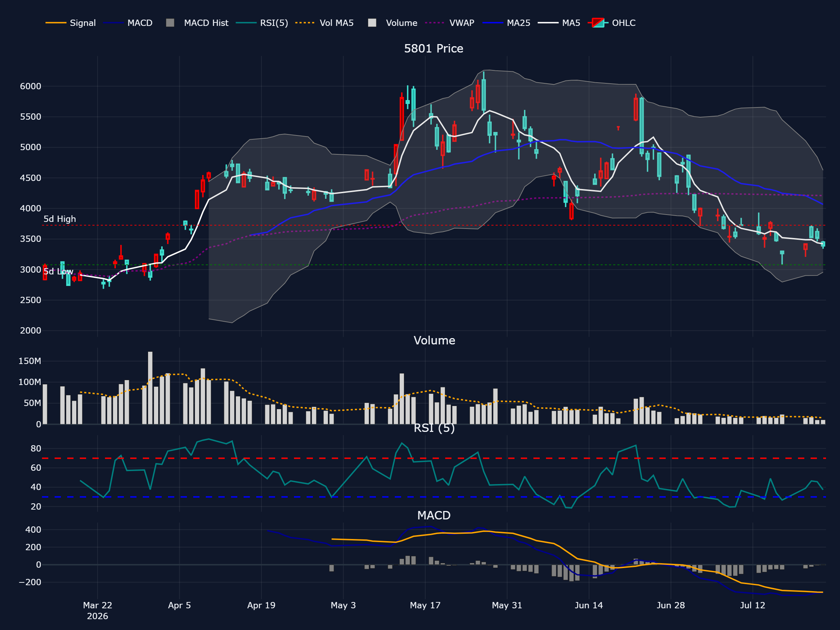The height and width of the screenshot is (630, 840).
Task: Select the 5801 Price chart title
Action: 433,49
